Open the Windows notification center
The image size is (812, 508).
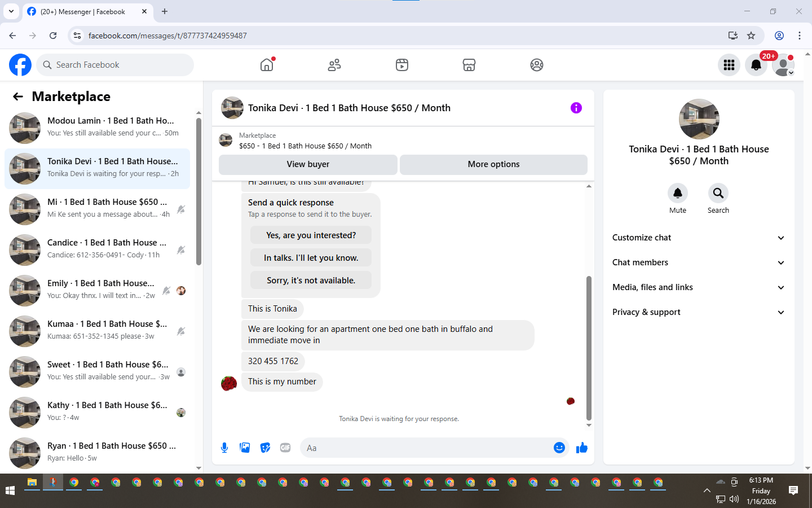(793, 491)
